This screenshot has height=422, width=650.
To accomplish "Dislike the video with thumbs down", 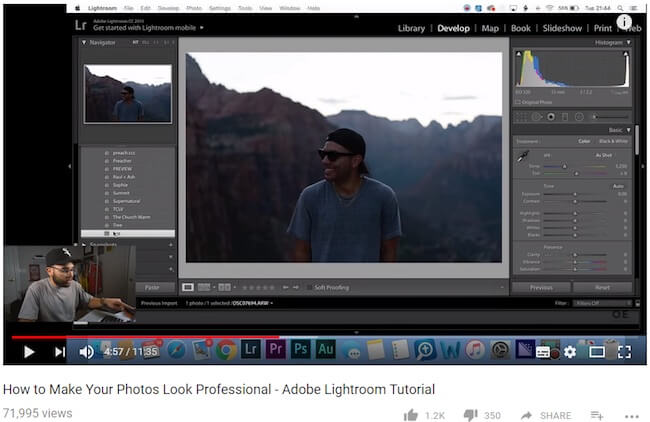I will point(471,415).
